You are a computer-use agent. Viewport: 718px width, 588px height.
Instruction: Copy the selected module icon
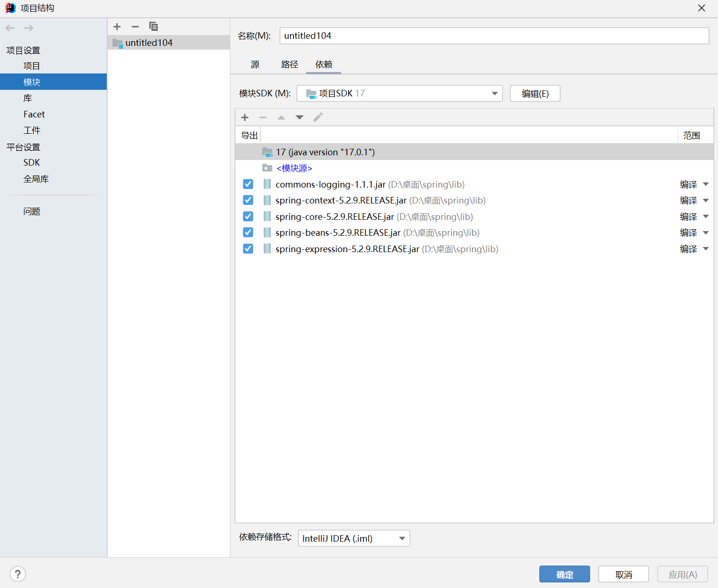[154, 27]
